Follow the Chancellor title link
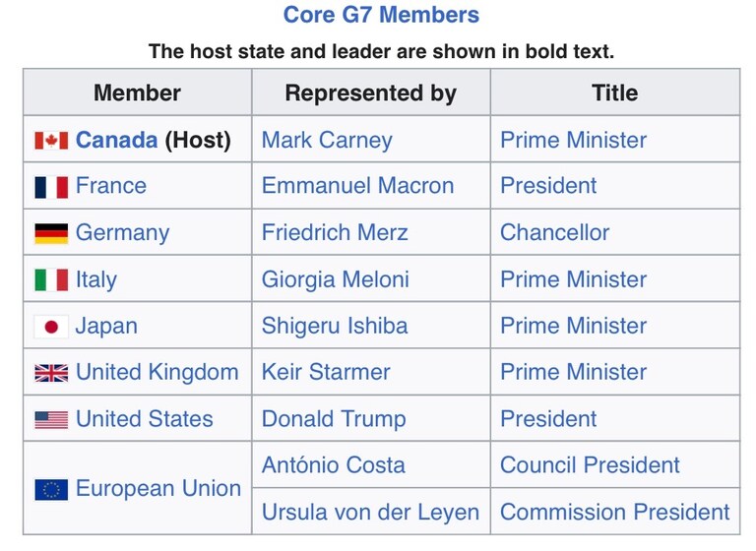 tap(554, 233)
